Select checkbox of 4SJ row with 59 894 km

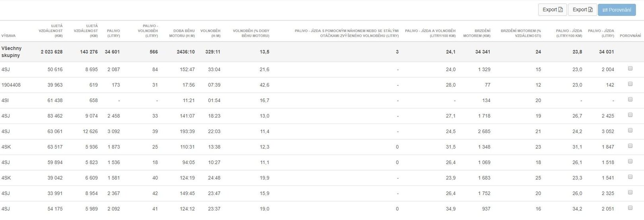point(630,162)
